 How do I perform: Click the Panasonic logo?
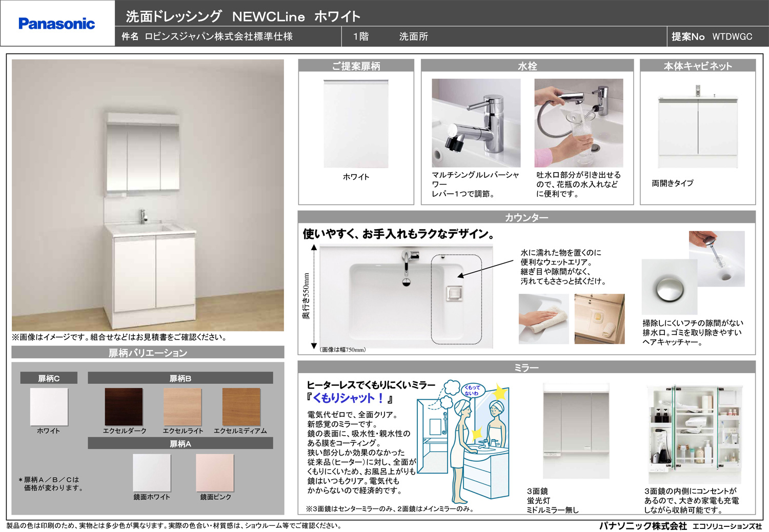(57, 24)
